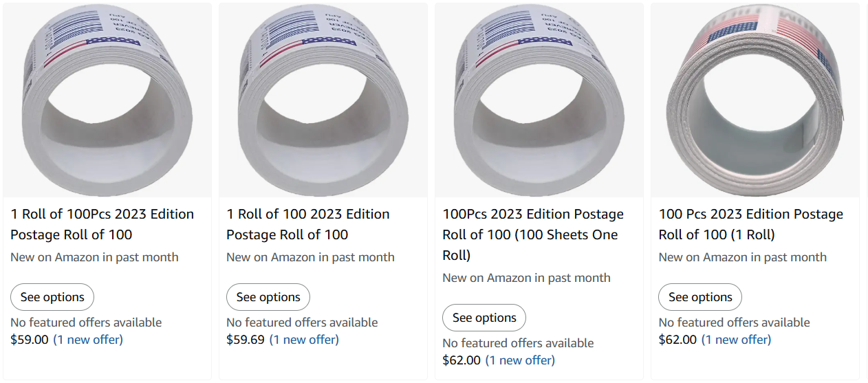This screenshot has height=383, width=868.
Task: Click 'See options' under '100 Sheets One Roll'
Action: [x=484, y=318]
